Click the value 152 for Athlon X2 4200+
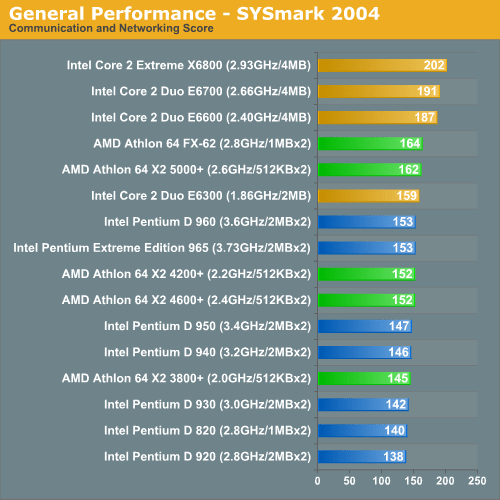The height and width of the screenshot is (500, 500). tap(402, 274)
